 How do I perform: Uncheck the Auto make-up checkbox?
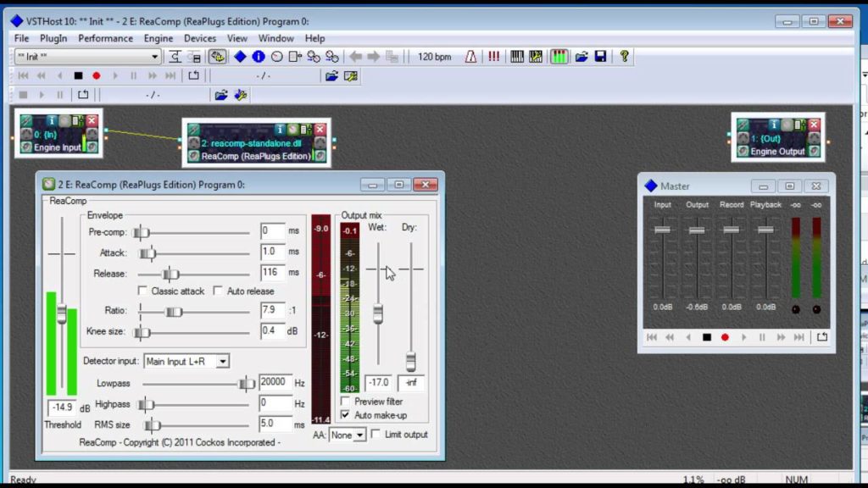click(346, 414)
